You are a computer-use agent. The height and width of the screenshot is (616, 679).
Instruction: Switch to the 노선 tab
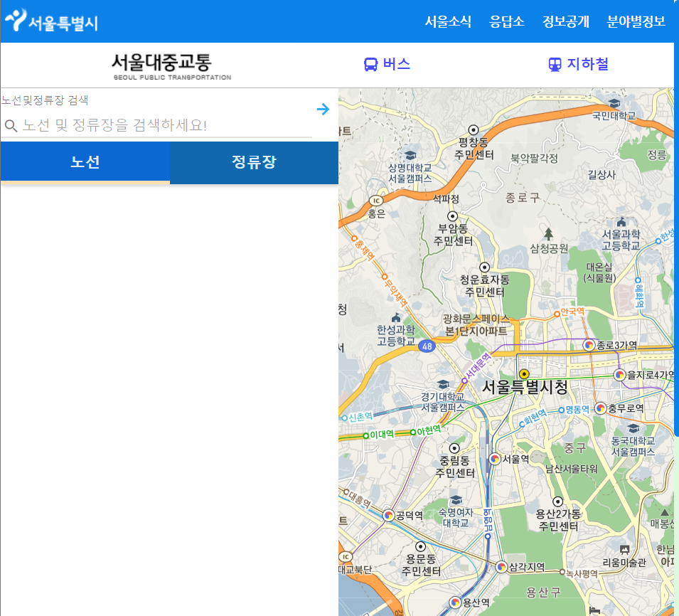tap(85, 163)
